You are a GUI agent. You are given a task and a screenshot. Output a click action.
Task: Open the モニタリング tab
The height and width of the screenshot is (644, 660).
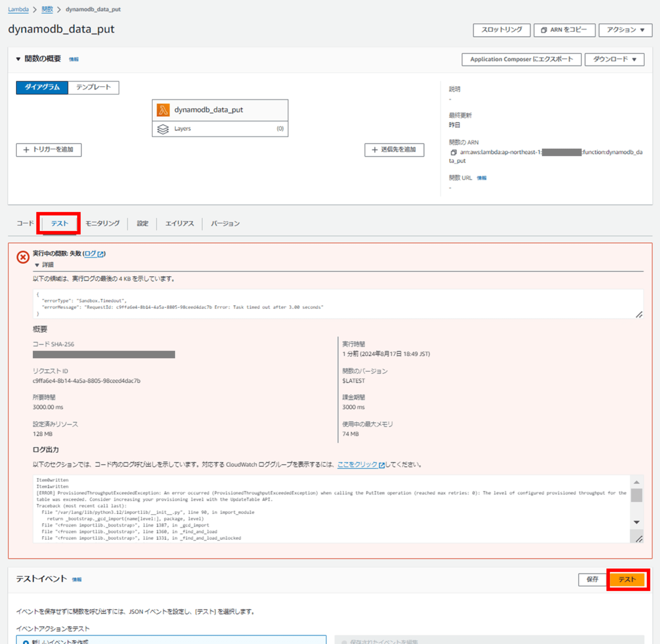(102, 223)
